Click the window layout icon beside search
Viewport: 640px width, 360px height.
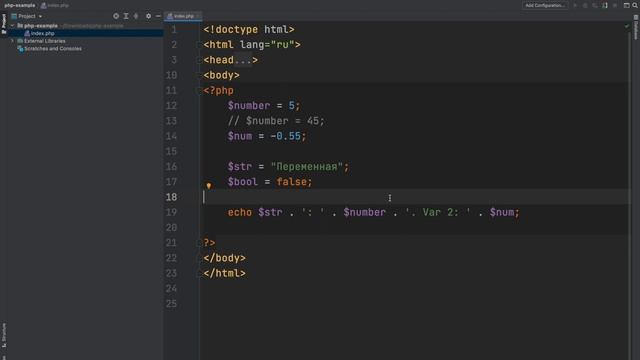(x=627, y=5)
